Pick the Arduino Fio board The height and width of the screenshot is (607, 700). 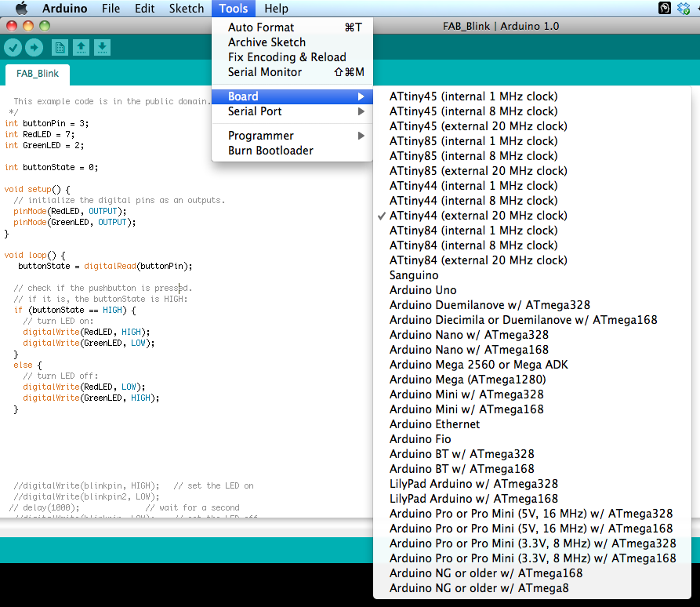pyautogui.click(x=531, y=439)
